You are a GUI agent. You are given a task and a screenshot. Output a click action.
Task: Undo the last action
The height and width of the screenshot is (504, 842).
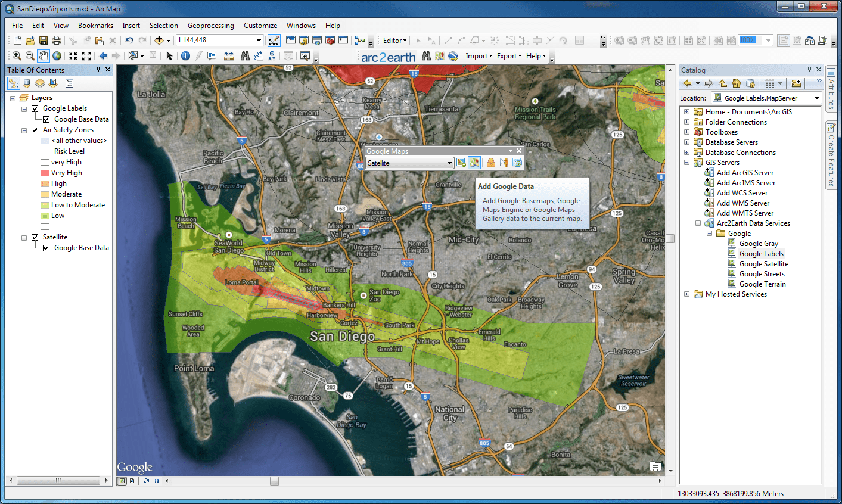(129, 41)
